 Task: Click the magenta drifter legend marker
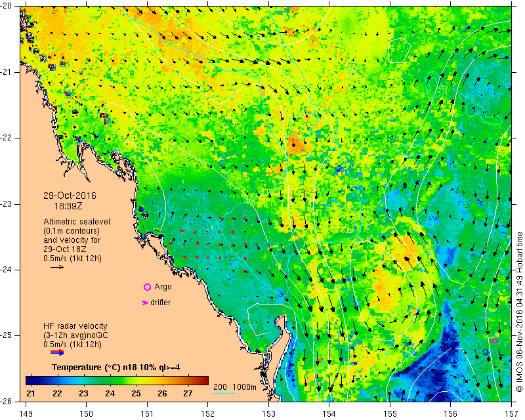[x=144, y=303]
